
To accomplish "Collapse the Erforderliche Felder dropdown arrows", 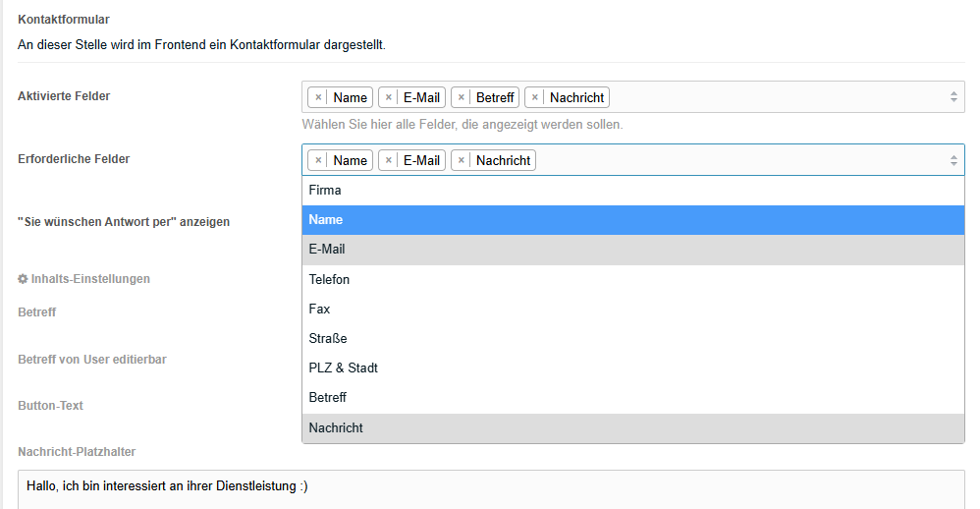I will (953, 160).
